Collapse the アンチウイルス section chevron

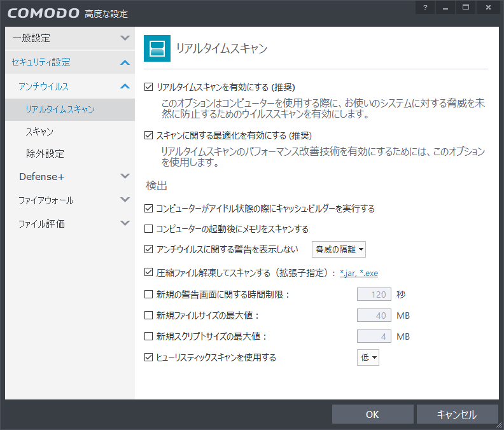[x=125, y=86]
